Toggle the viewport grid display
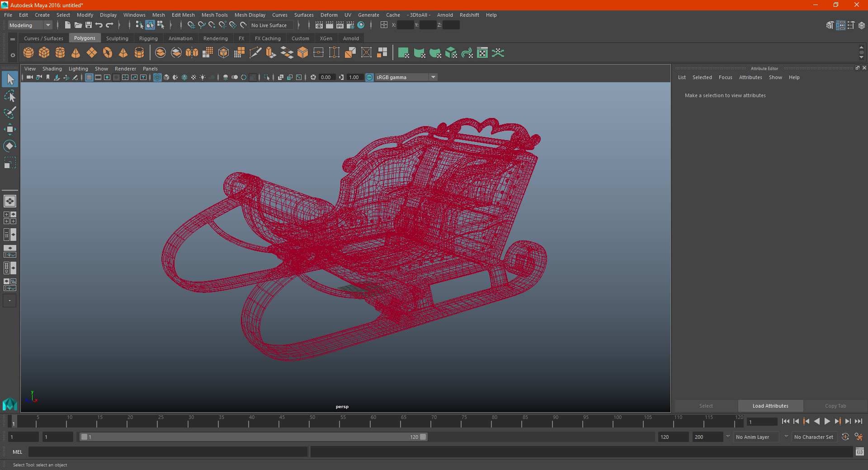Viewport: 868px width, 470px height. click(x=89, y=77)
